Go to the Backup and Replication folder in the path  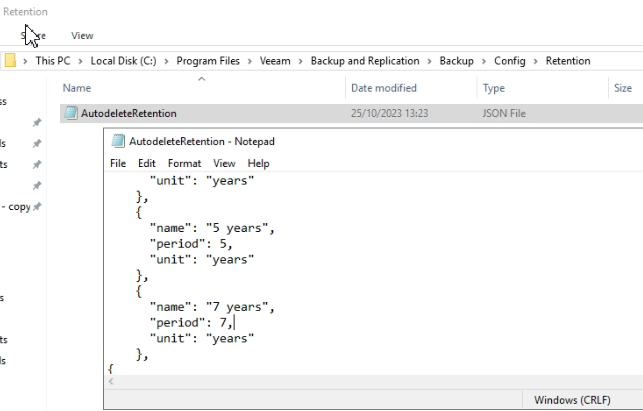(x=365, y=61)
